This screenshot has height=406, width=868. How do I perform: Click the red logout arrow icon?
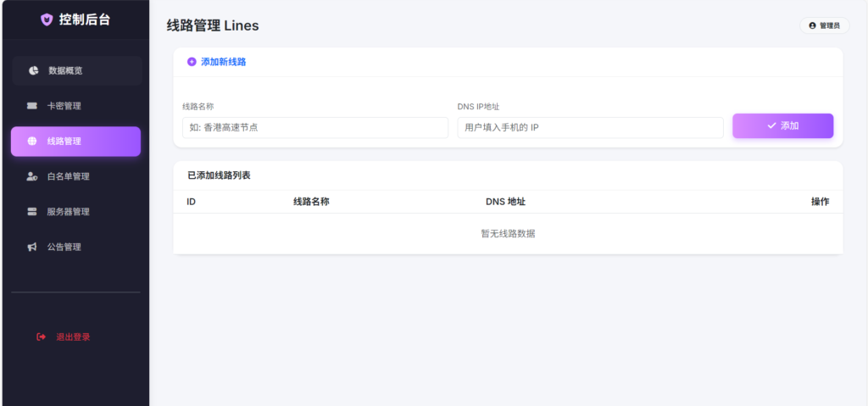tap(41, 336)
